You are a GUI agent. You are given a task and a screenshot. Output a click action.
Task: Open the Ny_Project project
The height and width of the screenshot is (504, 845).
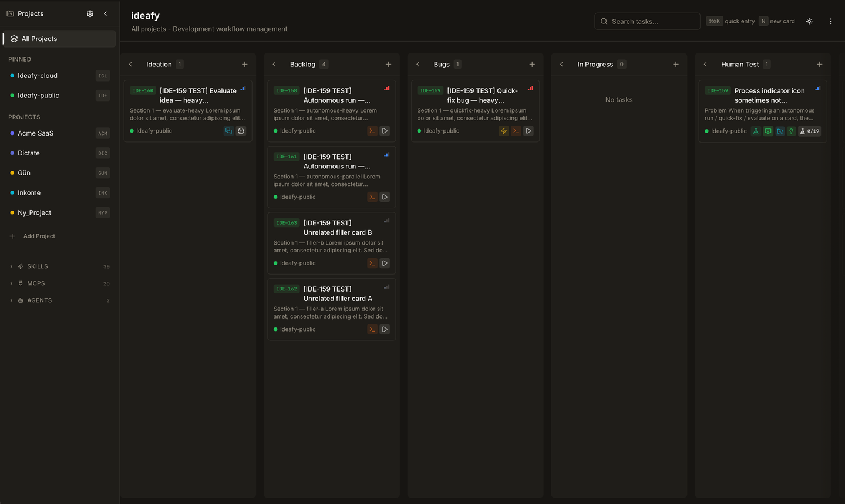click(59, 213)
